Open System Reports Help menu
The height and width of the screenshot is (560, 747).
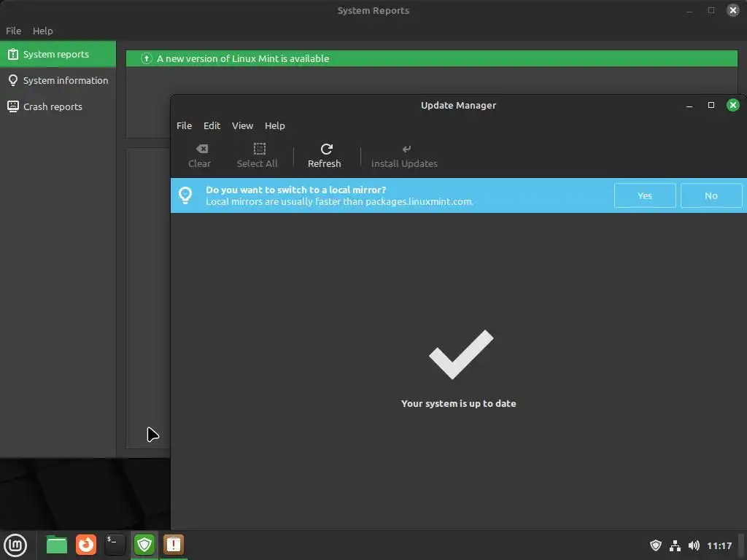pyautogui.click(x=43, y=31)
